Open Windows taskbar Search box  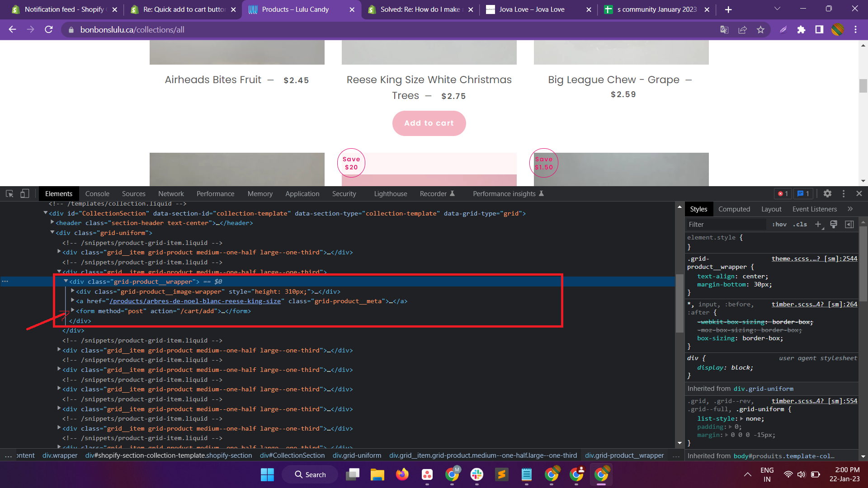point(310,474)
